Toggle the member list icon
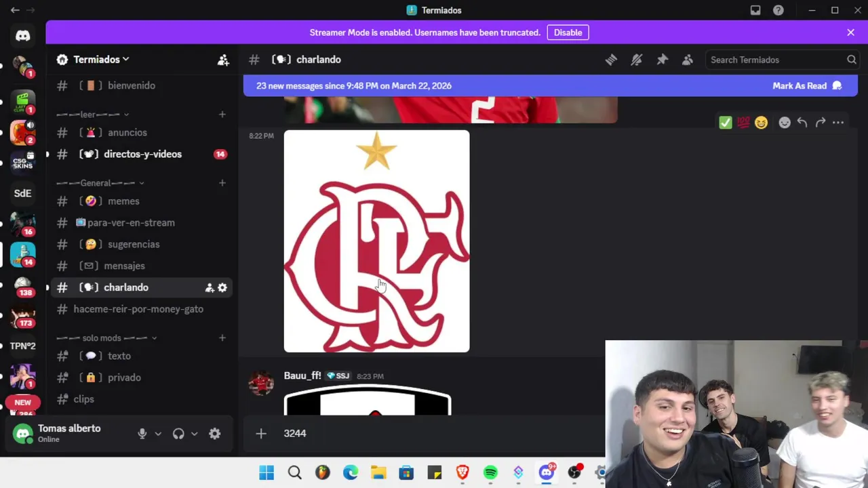Viewport: 868px width, 488px height. [x=688, y=60]
